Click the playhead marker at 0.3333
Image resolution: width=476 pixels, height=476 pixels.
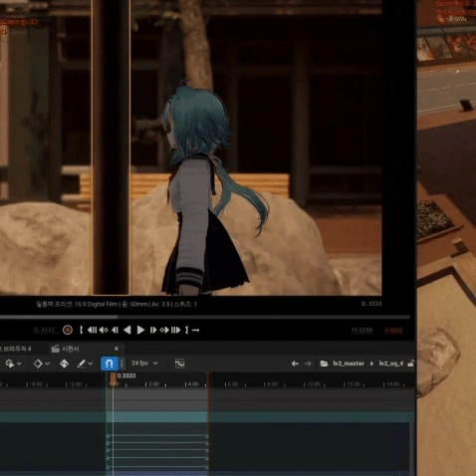click(x=114, y=377)
